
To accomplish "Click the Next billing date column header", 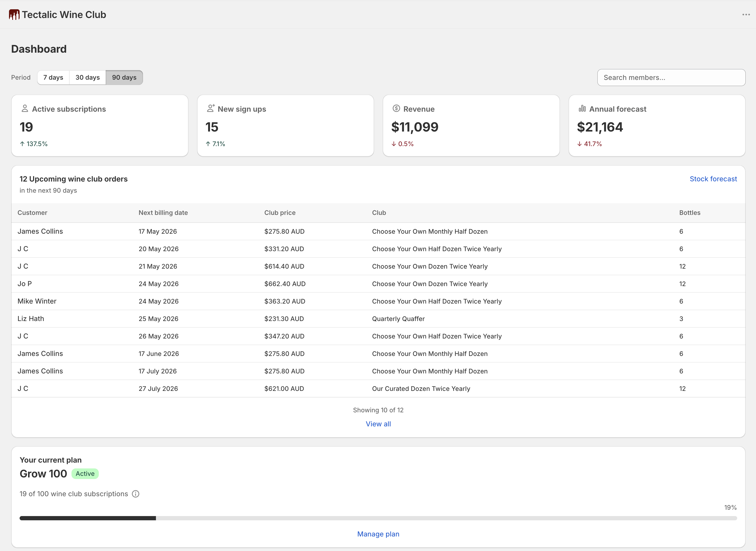I will click(163, 213).
